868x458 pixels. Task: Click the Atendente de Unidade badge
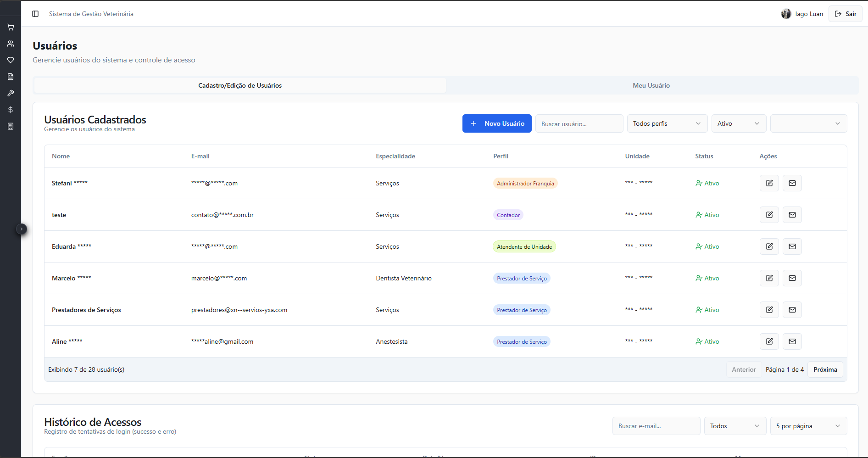coord(524,246)
